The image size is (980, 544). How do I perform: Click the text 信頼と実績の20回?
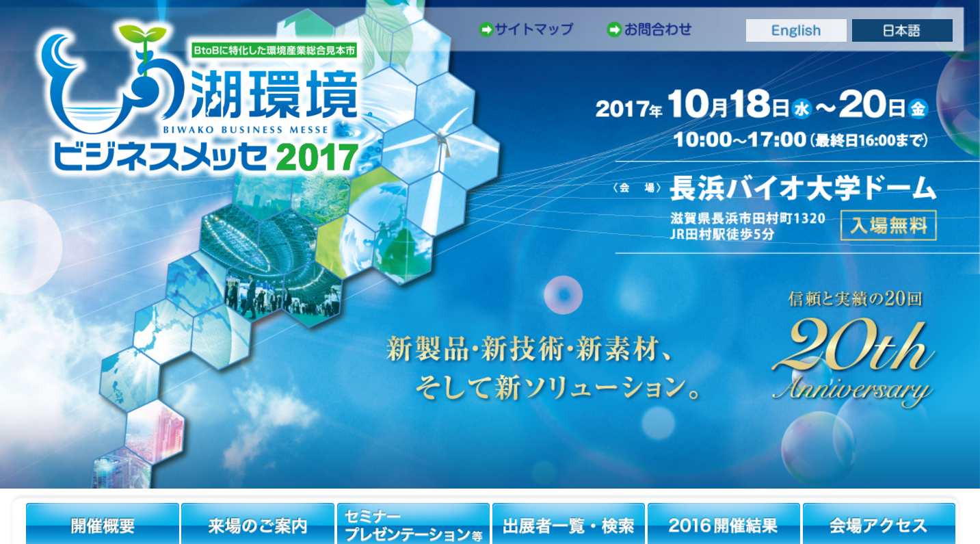click(855, 299)
